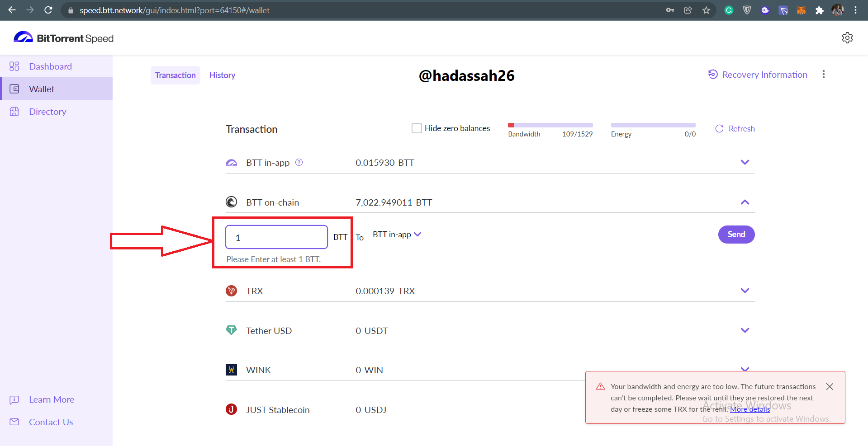Open the Chrome profile avatar
Screen dimensions: 868x446
click(x=838, y=10)
